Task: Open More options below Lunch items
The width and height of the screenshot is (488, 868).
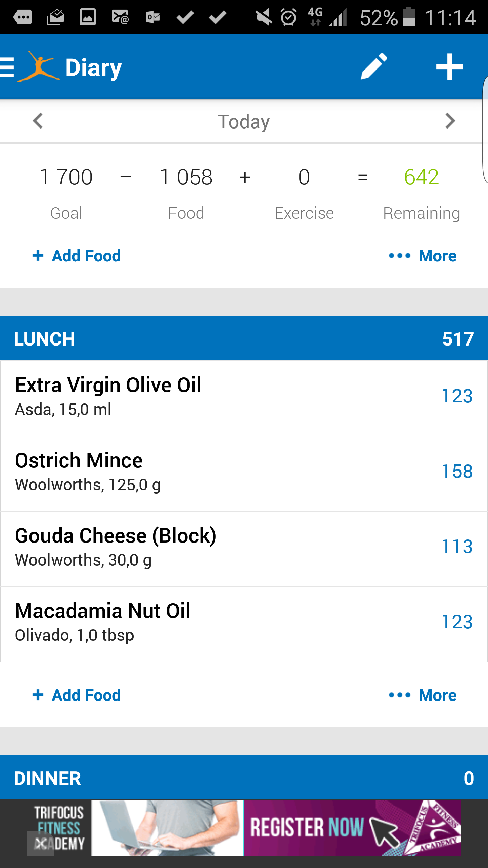Action: tap(423, 695)
